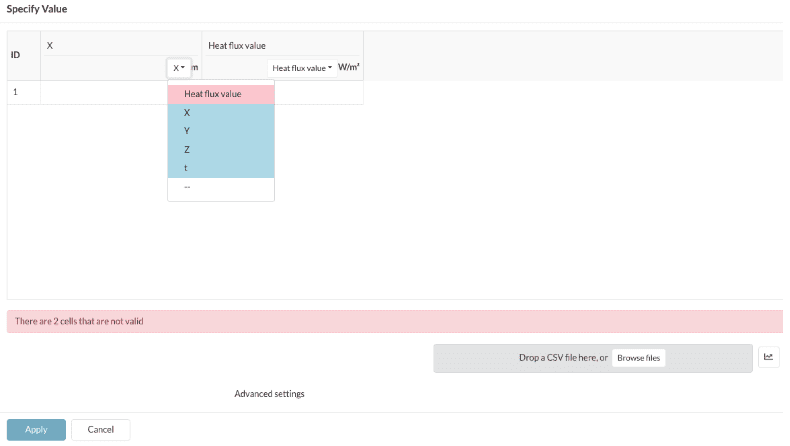Open the plot preview chart icon
This screenshot has height=446, width=790.
click(768, 357)
